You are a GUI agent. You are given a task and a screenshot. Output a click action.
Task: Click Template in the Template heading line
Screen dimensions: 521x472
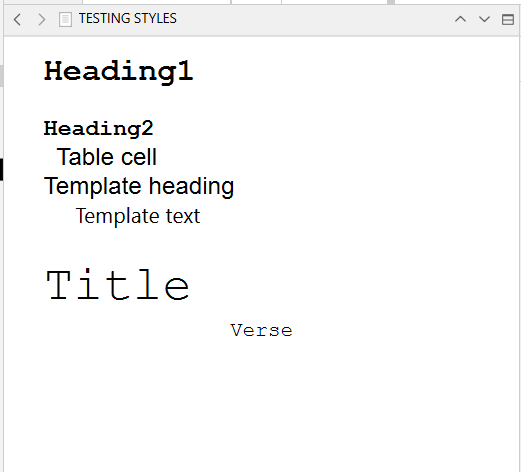(93, 186)
